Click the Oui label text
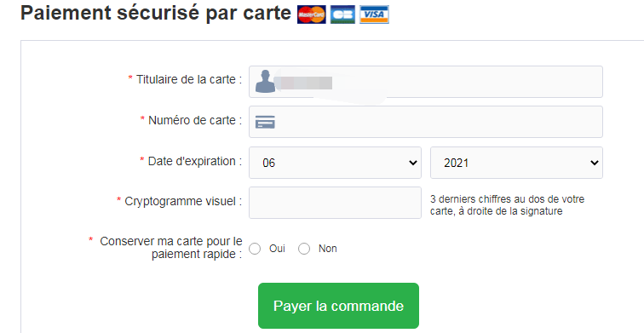The image size is (644, 333). (x=277, y=249)
